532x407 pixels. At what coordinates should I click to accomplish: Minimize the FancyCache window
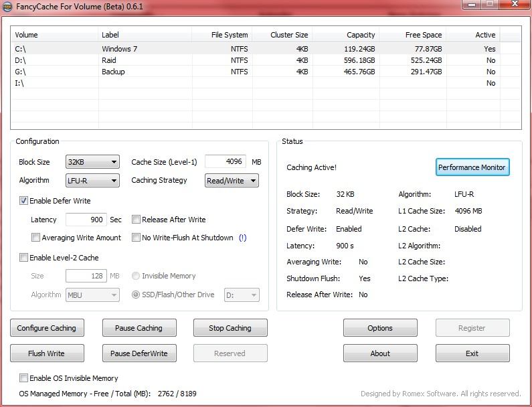pos(472,5)
